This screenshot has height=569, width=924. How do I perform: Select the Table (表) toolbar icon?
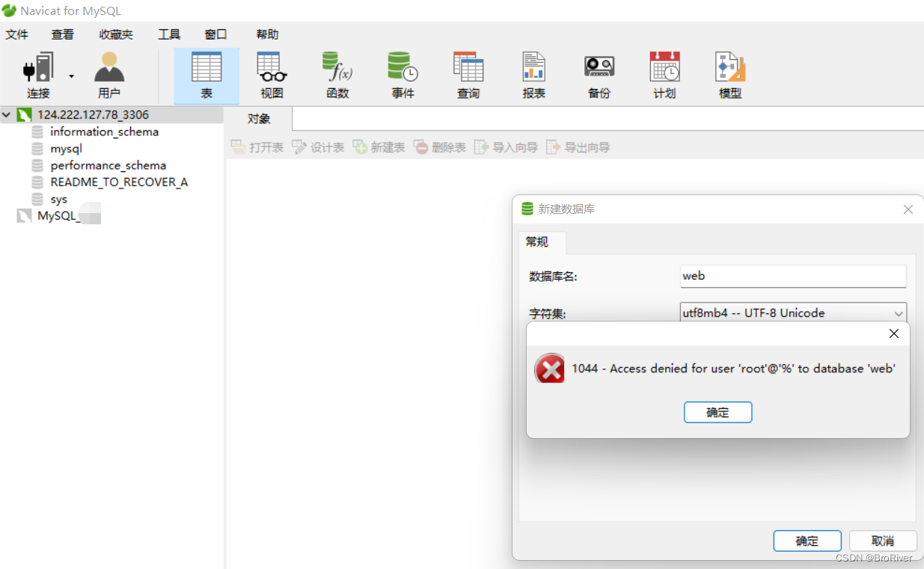coord(206,76)
